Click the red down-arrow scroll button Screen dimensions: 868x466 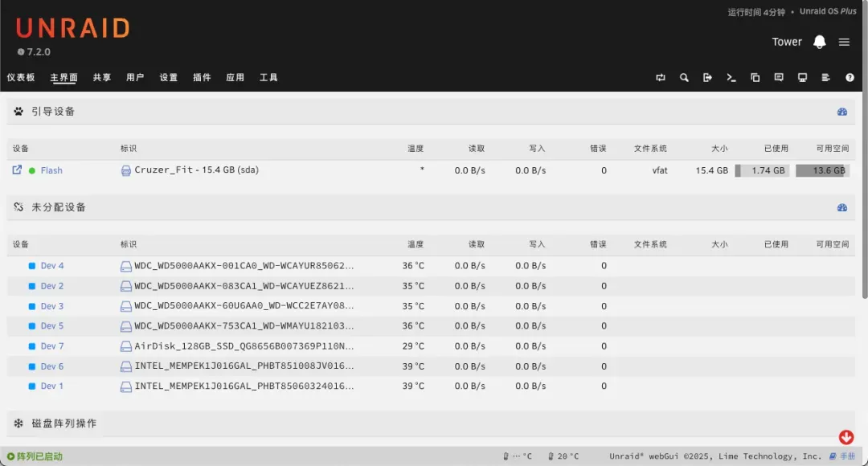pyautogui.click(x=846, y=437)
